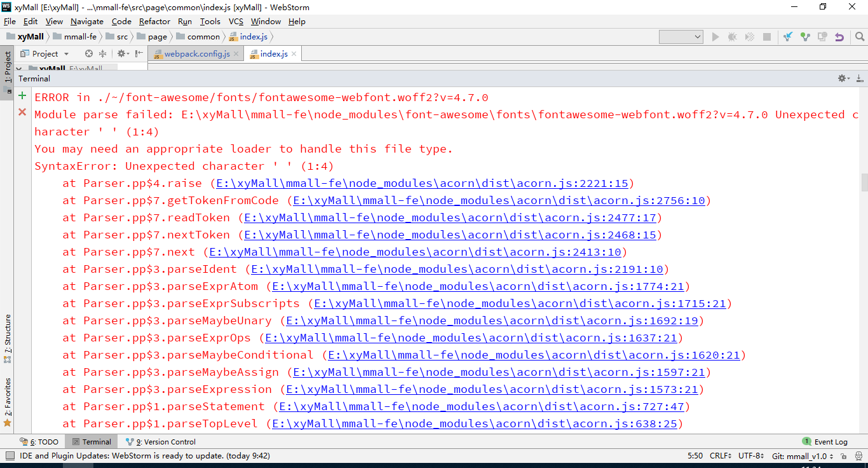The height and width of the screenshot is (468, 868).
Task: Switch to index.js editor tab
Action: coord(274,54)
